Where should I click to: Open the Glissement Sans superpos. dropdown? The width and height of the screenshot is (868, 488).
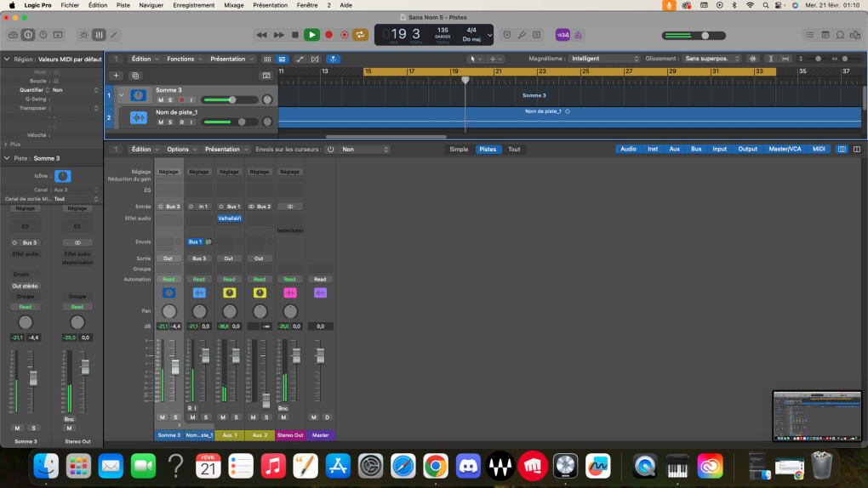[x=711, y=59]
